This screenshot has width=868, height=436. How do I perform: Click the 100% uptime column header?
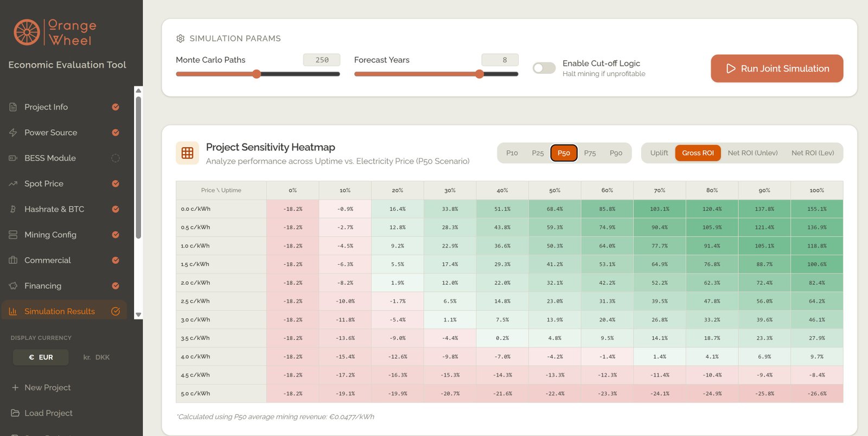817,191
